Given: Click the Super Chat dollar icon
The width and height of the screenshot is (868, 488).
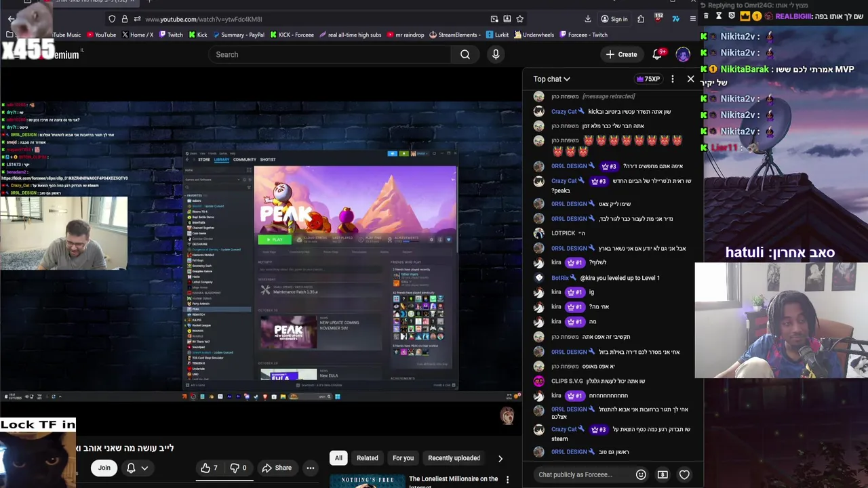Looking at the screenshot, I should 663,474.
